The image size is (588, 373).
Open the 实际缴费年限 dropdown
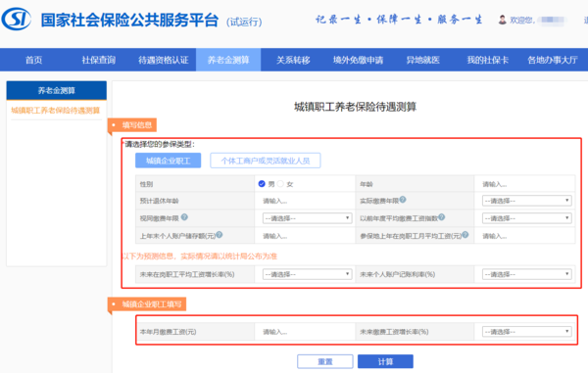pos(527,201)
